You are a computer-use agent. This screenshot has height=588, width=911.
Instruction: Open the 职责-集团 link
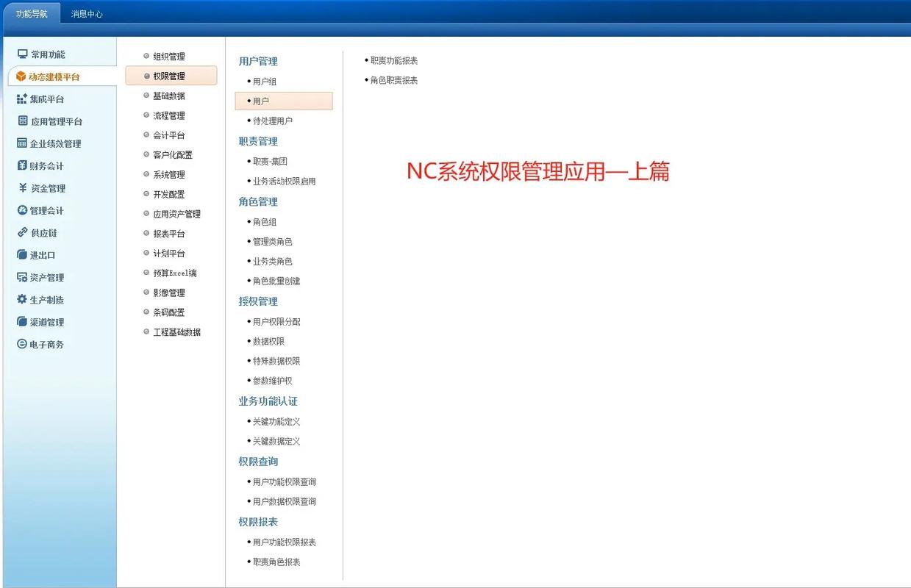coord(270,161)
